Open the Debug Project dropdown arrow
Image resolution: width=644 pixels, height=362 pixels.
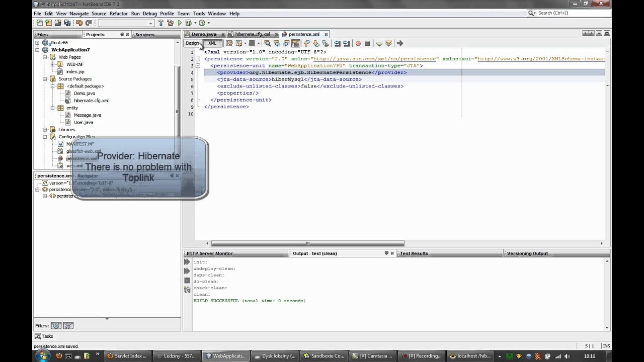pyautogui.click(x=195, y=23)
